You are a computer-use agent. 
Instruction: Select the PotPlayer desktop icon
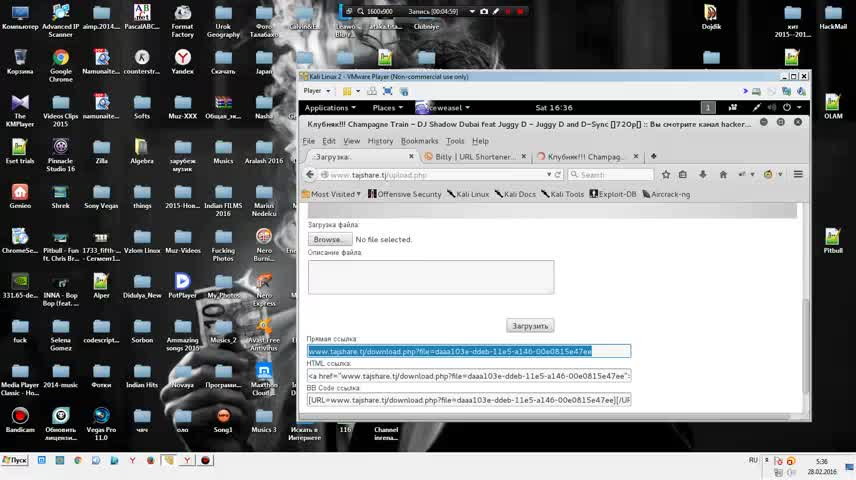coord(182,286)
